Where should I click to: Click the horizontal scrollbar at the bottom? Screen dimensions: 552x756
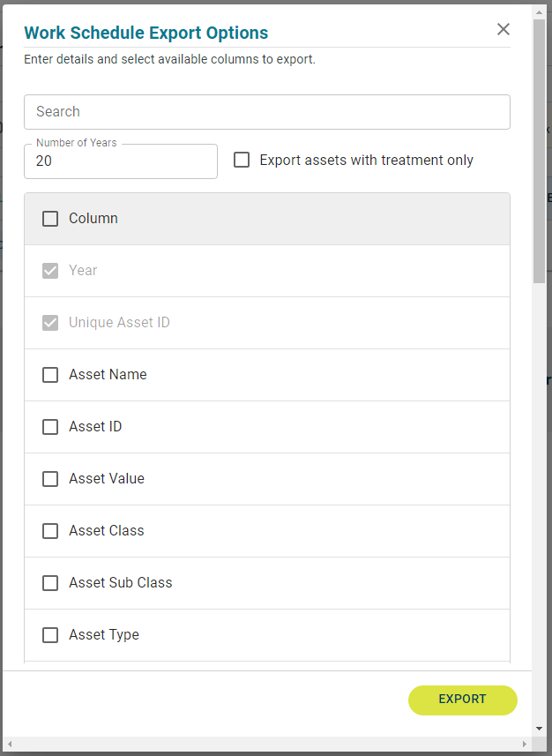(x=265, y=745)
